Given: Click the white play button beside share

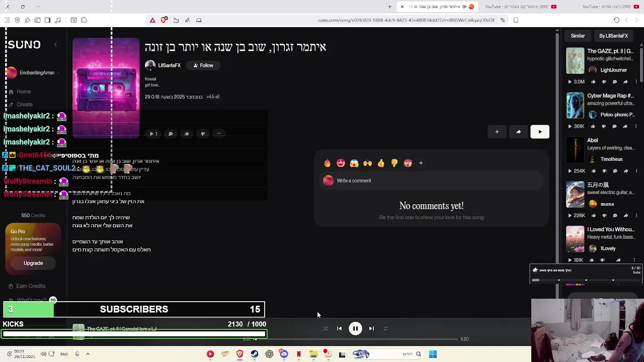Looking at the screenshot, I should click(x=540, y=132).
